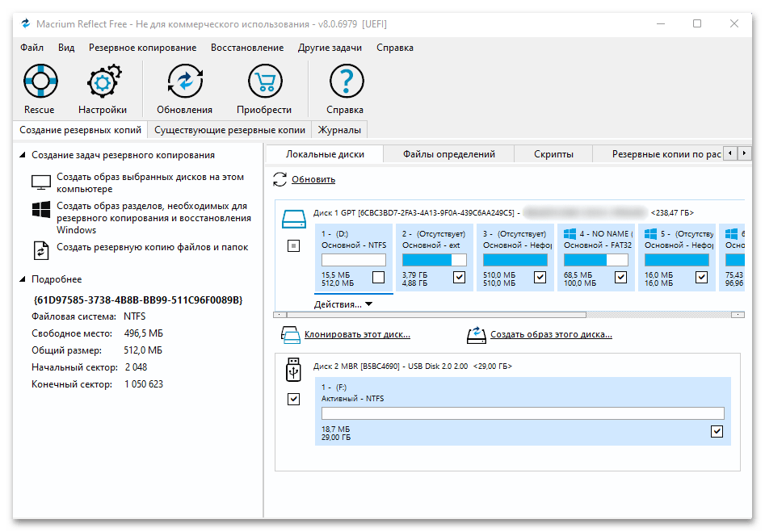Screen dimensions: 765x532
Task: Switch to Существующие резервные копии tab
Action: tap(229, 130)
